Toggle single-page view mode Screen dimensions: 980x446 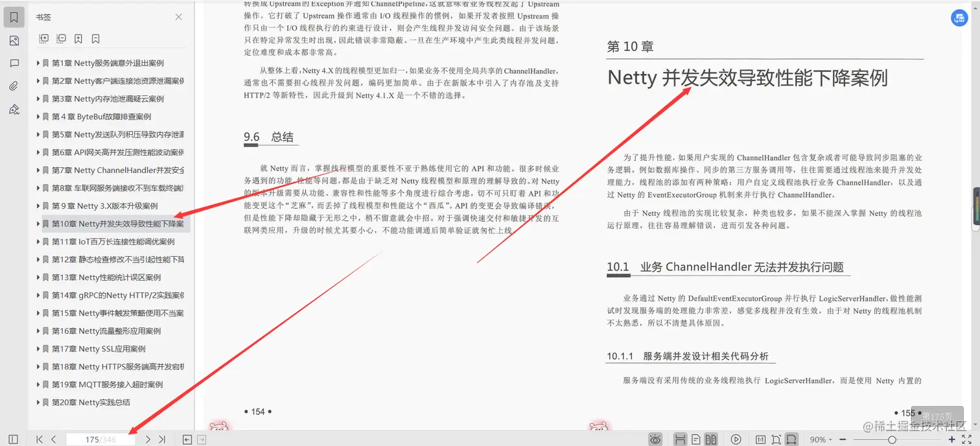click(x=695, y=439)
